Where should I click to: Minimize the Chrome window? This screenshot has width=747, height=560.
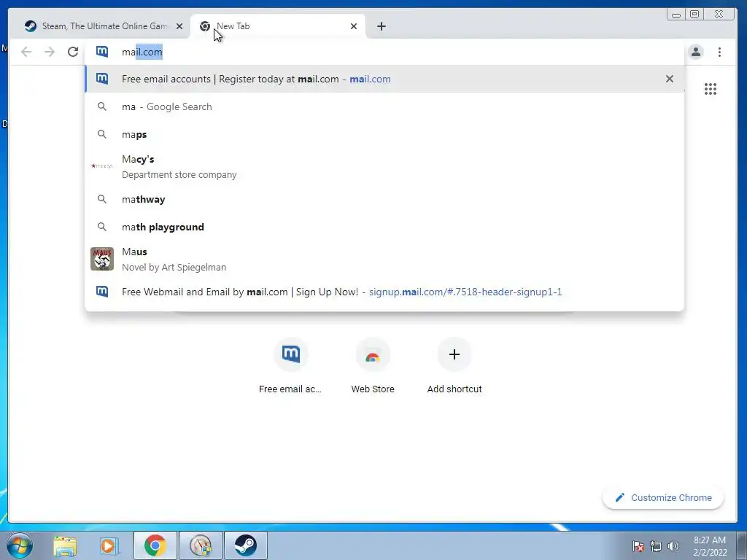coord(676,15)
